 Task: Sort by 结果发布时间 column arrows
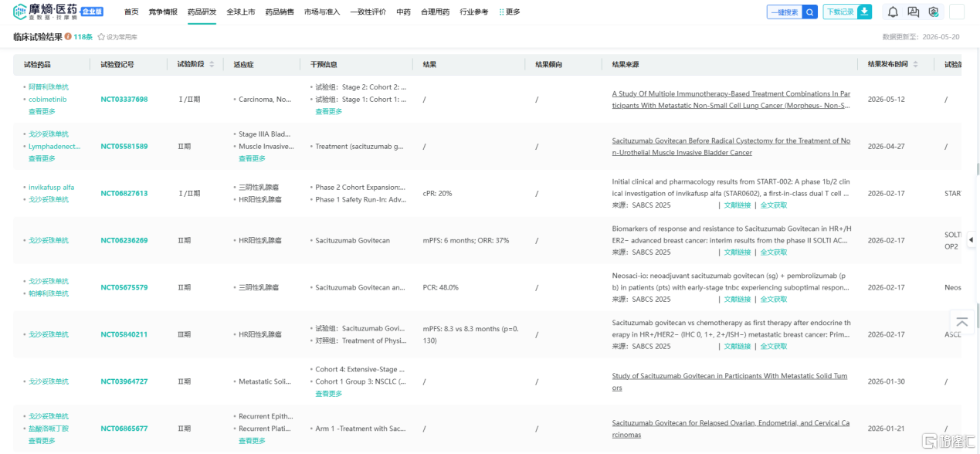coord(916,64)
